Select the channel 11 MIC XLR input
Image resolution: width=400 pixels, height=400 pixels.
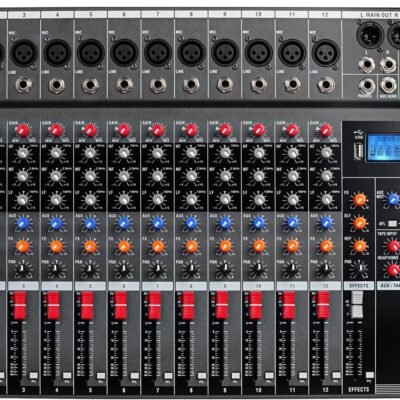[x=292, y=53]
